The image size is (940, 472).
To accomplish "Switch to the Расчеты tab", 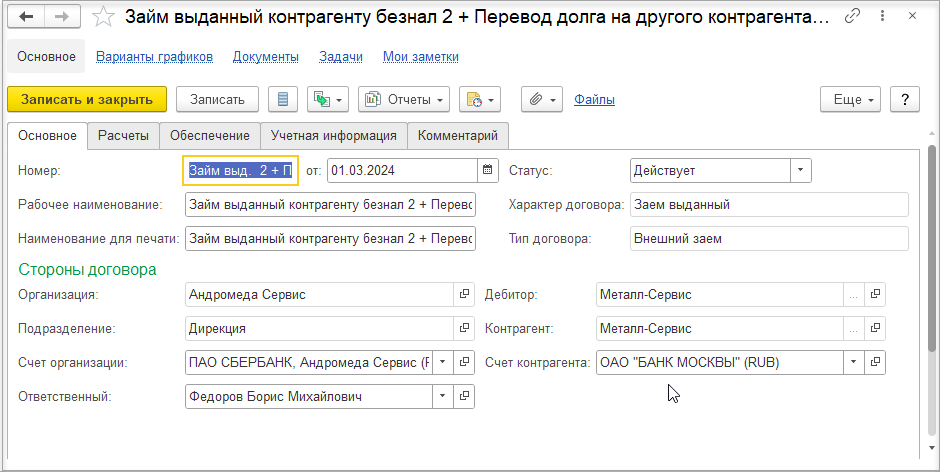I will tap(123, 136).
